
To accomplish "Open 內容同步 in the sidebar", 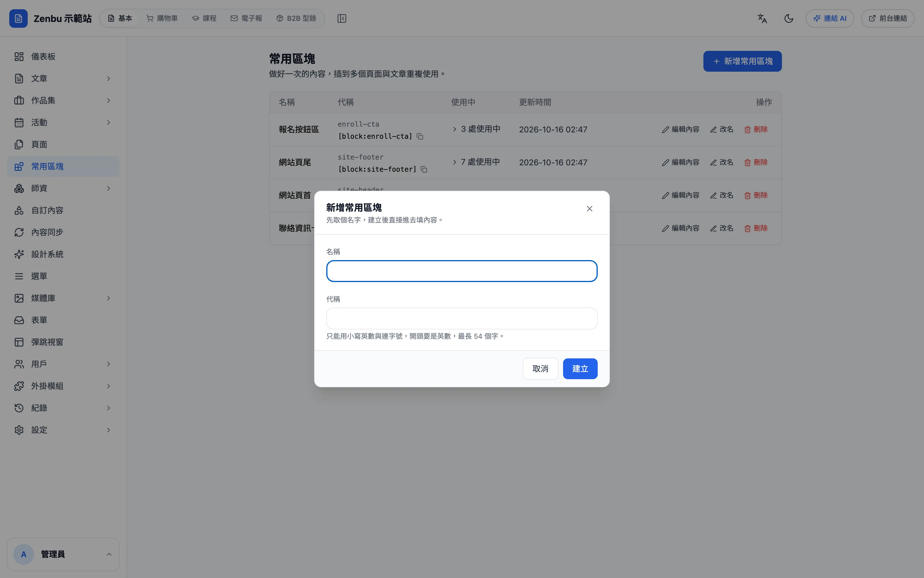I will click(64, 232).
